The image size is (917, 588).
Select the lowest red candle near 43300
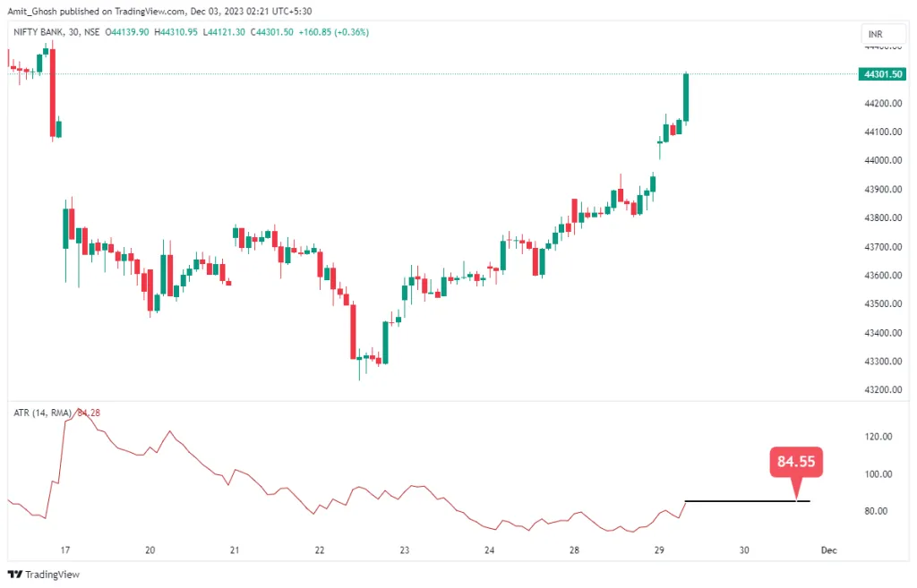[x=353, y=331]
